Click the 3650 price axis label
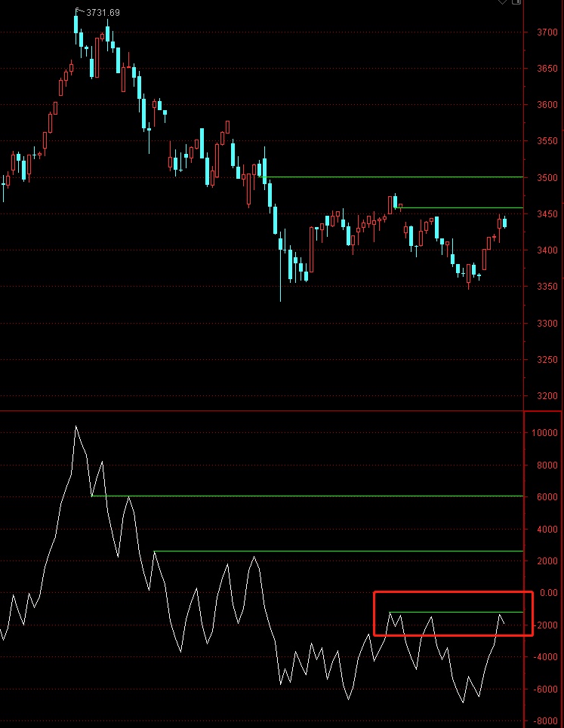 click(547, 68)
